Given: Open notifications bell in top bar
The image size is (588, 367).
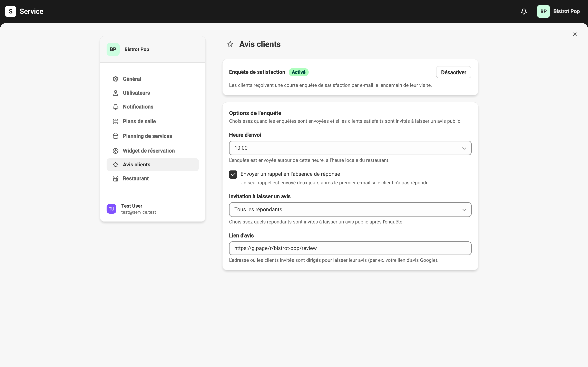Looking at the screenshot, I should 524,11.
